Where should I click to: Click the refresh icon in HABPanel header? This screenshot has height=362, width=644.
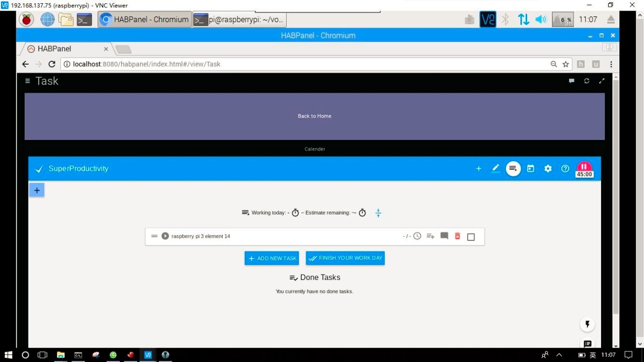click(587, 81)
